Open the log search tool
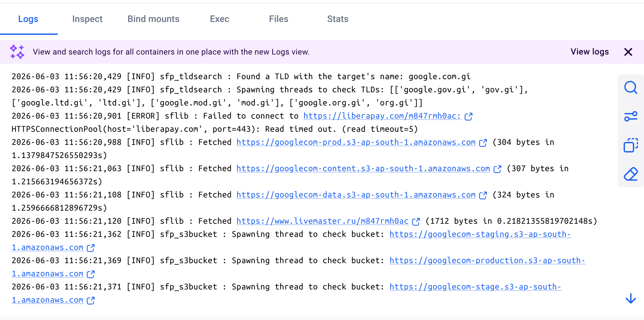 pyautogui.click(x=631, y=87)
